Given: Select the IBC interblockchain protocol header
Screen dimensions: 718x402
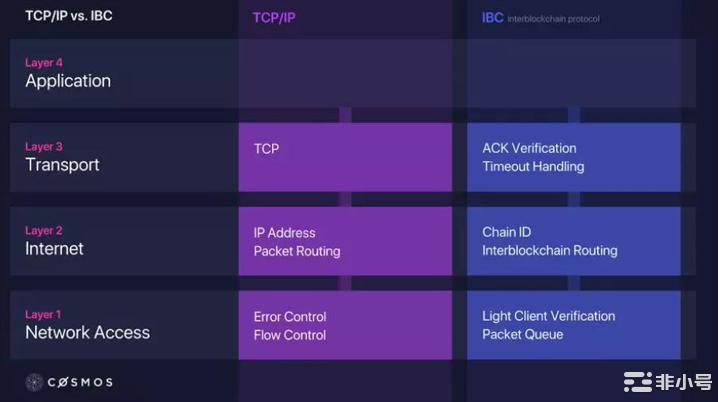Looking at the screenshot, I should [x=540, y=17].
